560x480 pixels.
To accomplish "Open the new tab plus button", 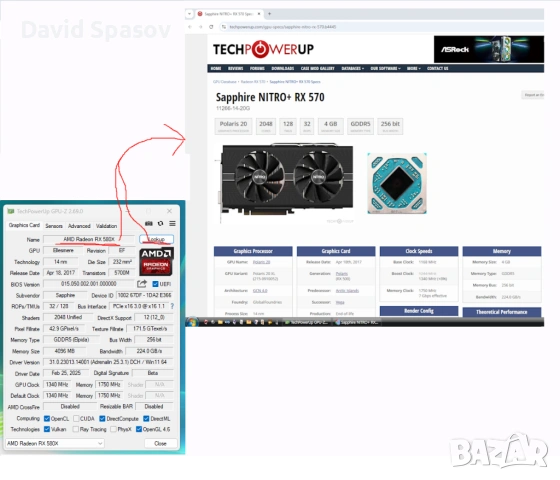I will coord(270,14).
